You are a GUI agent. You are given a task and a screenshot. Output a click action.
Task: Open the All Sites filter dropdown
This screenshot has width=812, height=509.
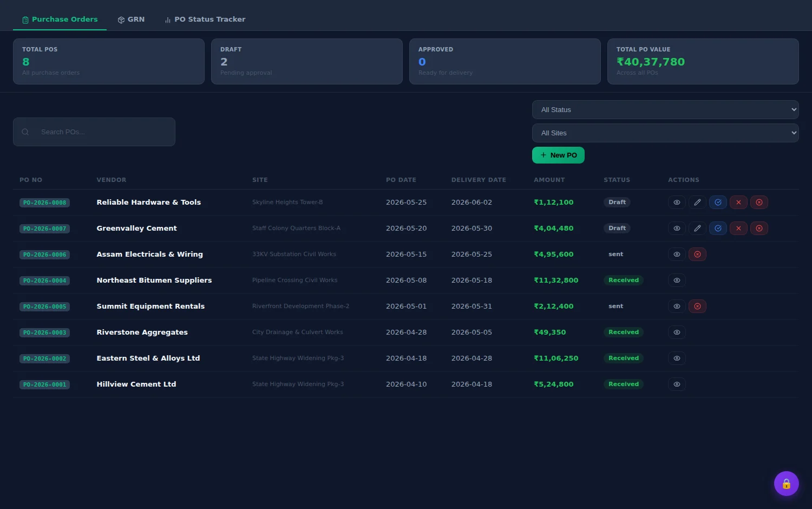(x=665, y=133)
